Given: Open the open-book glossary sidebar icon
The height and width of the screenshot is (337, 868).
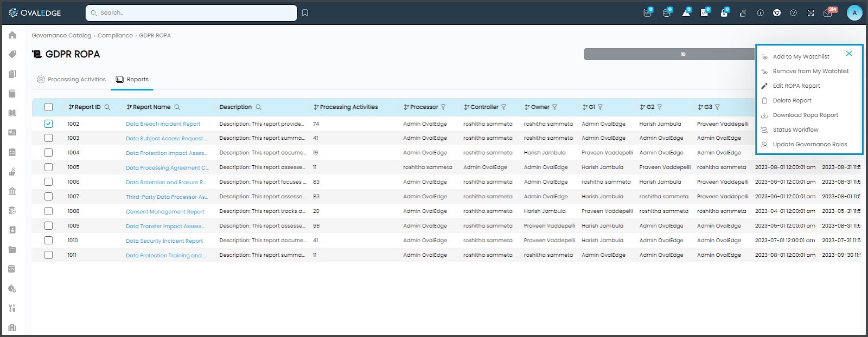Looking at the screenshot, I should coord(12,113).
